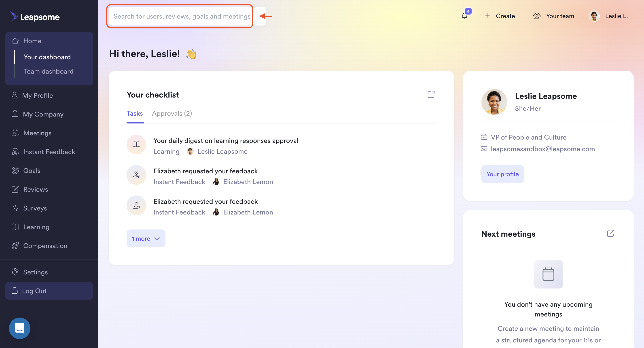Click the second Elizabeth feedback task icon
This screenshot has width=644, height=348.
tap(136, 205)
